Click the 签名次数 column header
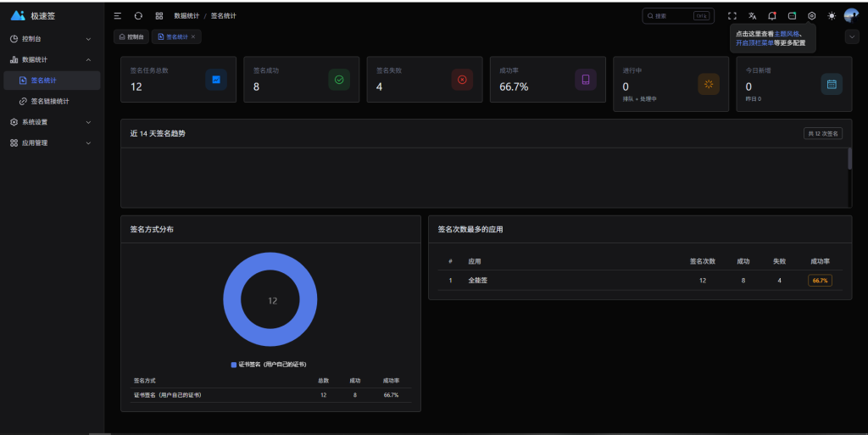868x435 pixels. (x=703, y=261)
